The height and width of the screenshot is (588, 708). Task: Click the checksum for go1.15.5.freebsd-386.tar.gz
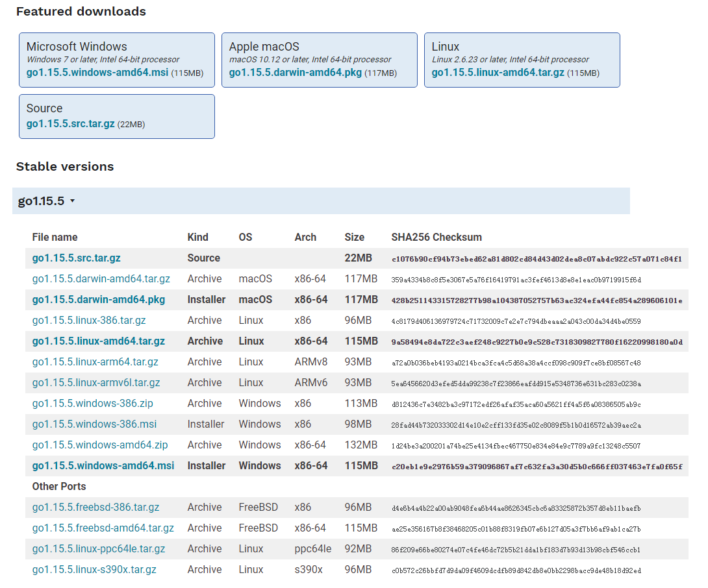click(516, 508)
